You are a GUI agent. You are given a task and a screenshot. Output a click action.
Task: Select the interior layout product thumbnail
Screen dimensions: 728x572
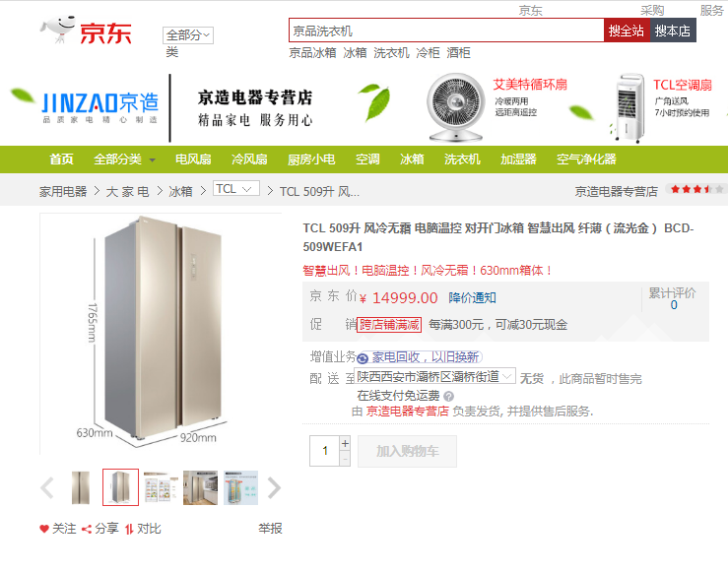click(x=161, y=487)
